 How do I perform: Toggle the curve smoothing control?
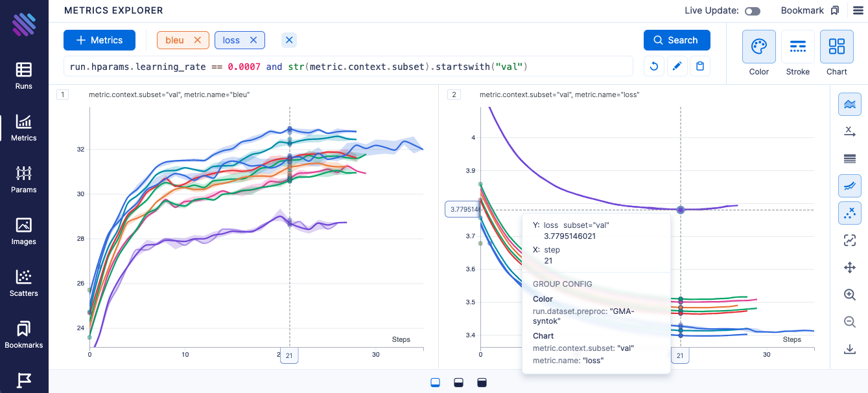[850, 186]
